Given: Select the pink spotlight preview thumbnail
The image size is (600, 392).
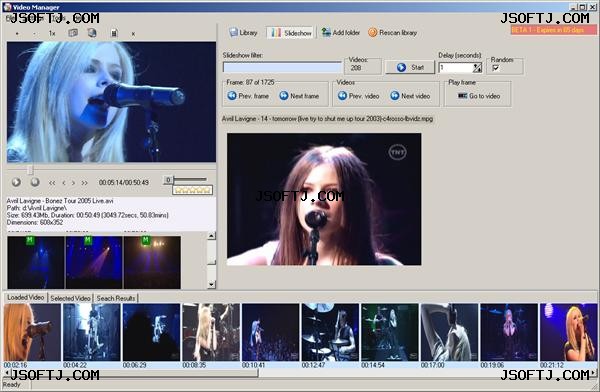Looking at the screenshot, I should click(94, 263).
